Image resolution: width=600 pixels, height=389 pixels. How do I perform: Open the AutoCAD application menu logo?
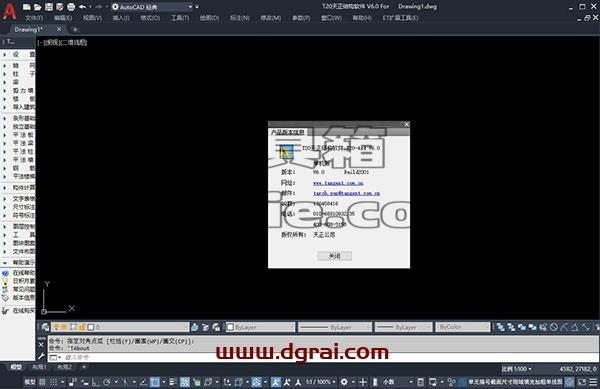point(10,11)
